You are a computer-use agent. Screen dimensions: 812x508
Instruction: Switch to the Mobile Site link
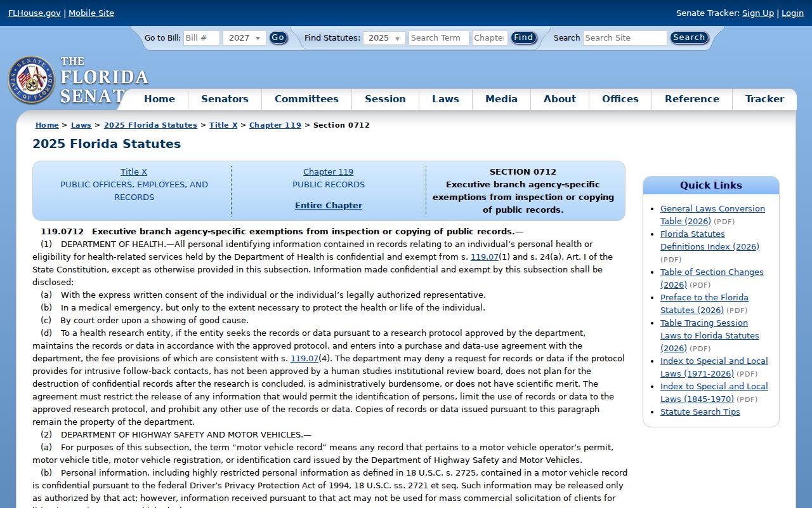pos(91,13)
